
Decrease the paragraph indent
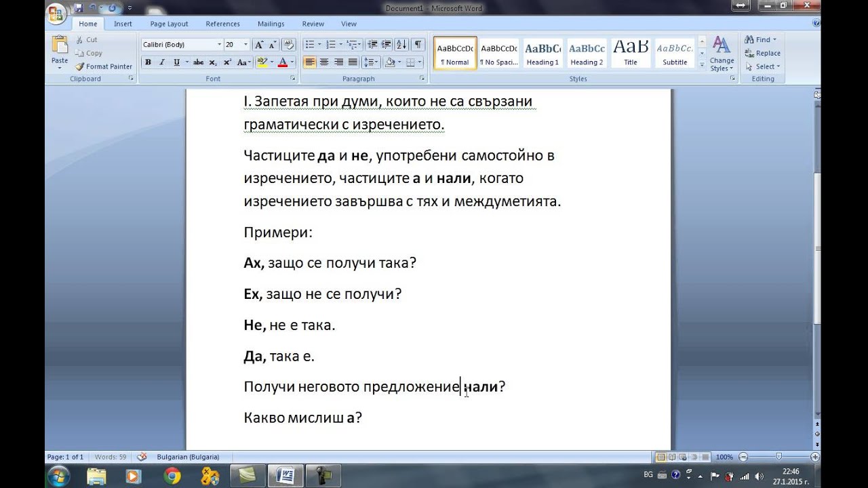(372, 45)
